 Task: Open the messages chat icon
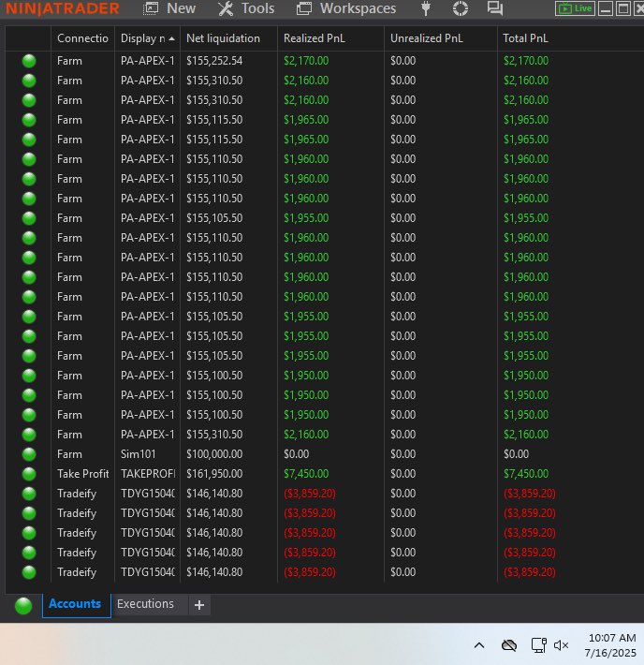click(x=495, y=8)
